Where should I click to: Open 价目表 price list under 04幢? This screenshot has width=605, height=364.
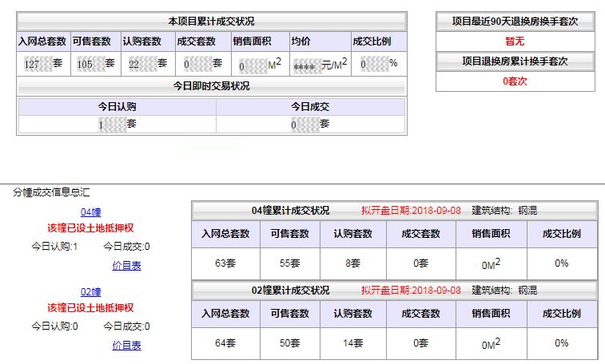[x=126, y=265]
